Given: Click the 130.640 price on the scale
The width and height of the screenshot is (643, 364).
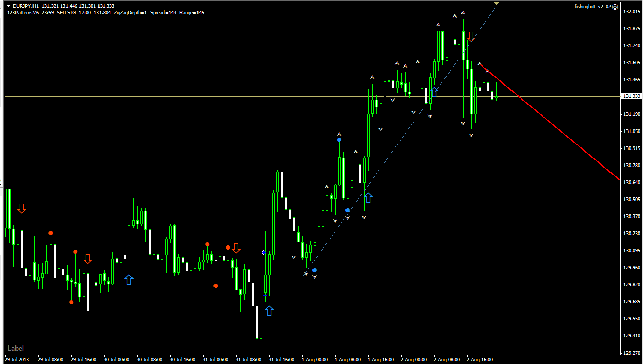Looking at the screenshot, I should click(632, 183).
